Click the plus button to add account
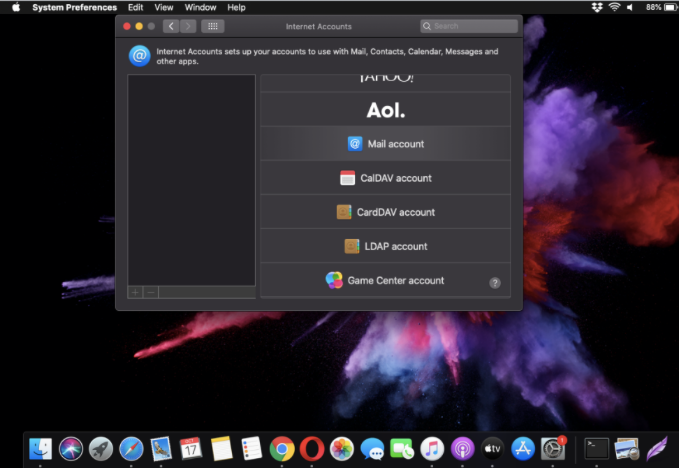The height and width of the screenshot is (469, 681). click(135, 292)
